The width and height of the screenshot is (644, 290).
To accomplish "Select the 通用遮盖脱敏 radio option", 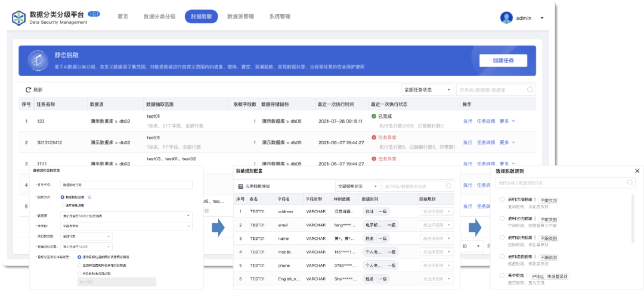I will pos(502,257).
